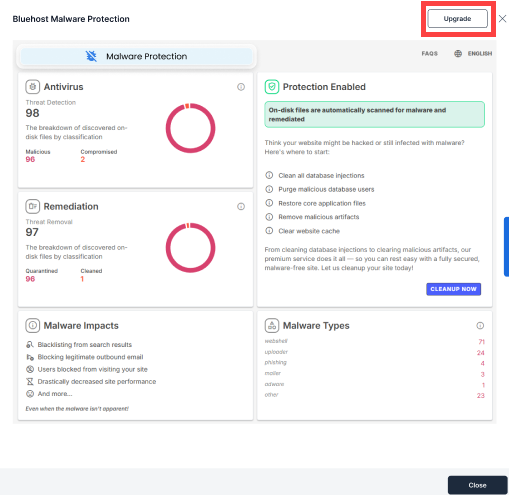This screenshot has width=509, height=495.
Task: Click the other malware type row
Action: coord(375,395)
